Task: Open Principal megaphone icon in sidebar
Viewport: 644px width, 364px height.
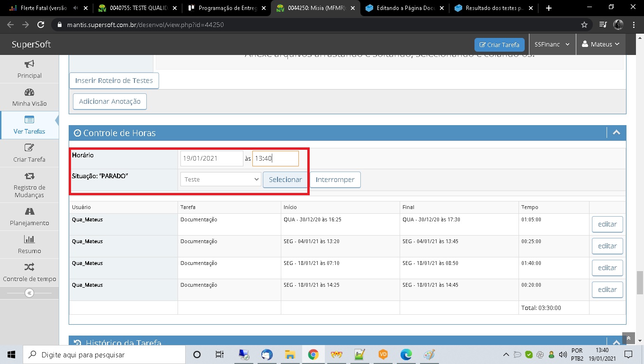Action: [29, 64]
